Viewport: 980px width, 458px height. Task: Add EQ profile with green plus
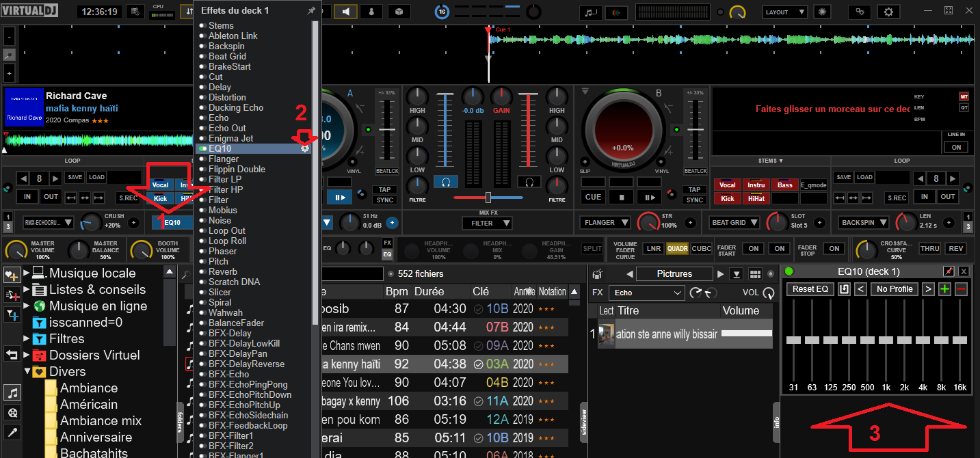[944, 289]
